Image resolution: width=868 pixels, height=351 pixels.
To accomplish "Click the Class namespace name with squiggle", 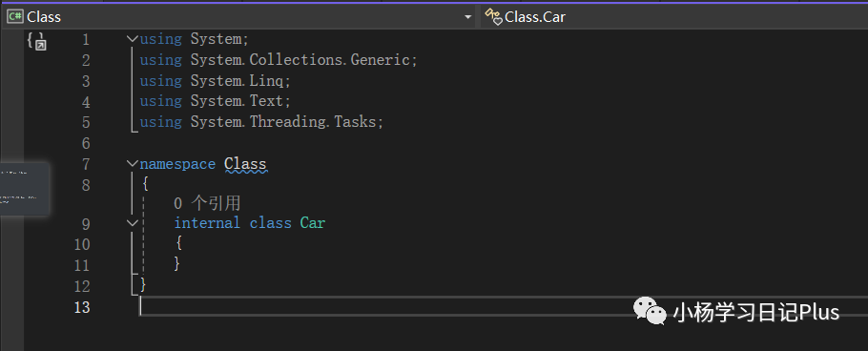I will 245,164.
